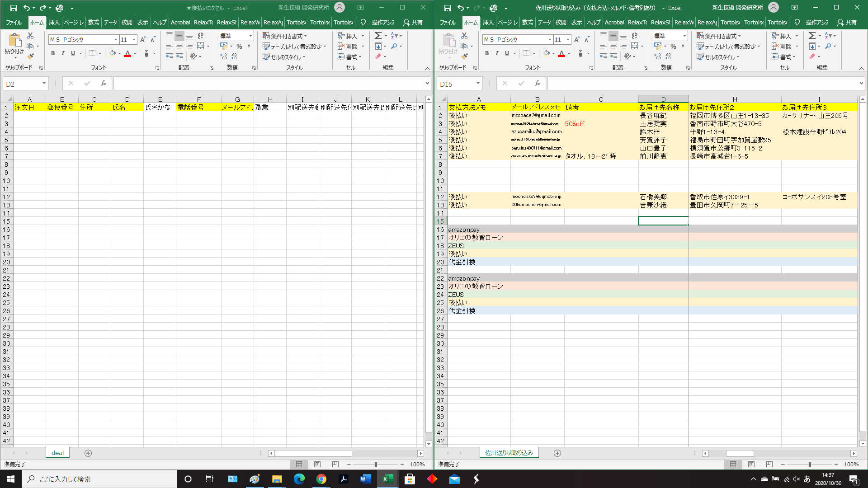The width and height of the screenshot is (868, 488).
Task: Click the Undo icon in the right Excel window
Action: pyautogui.click(x=460, y=8)
